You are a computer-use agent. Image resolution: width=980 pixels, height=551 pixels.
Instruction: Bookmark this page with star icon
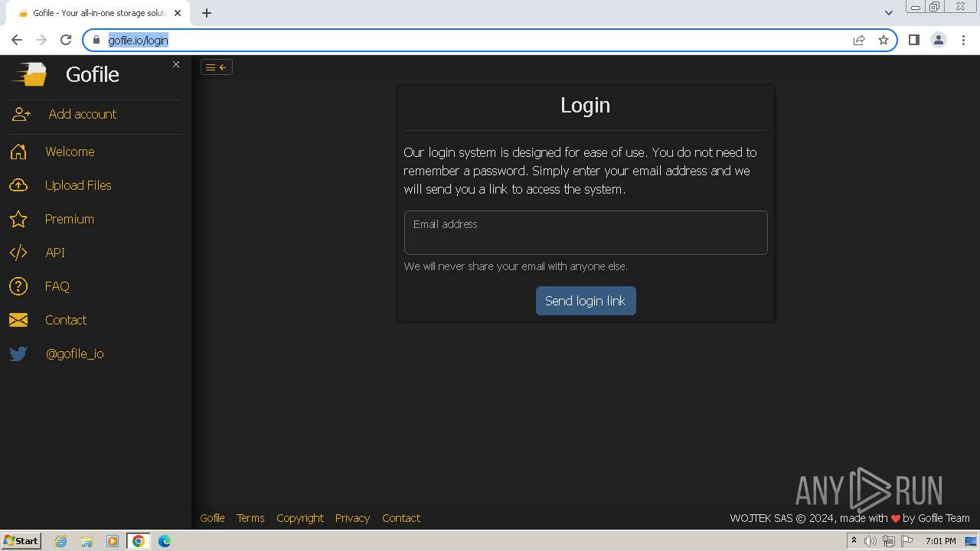point(884,40)
